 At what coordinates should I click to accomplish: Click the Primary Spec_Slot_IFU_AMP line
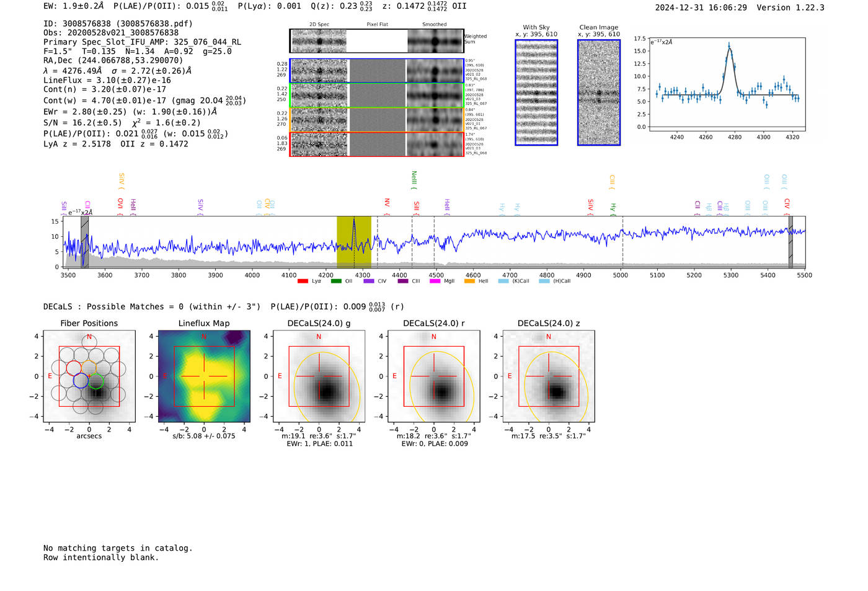pyautogui.click(x=143, y=42)
